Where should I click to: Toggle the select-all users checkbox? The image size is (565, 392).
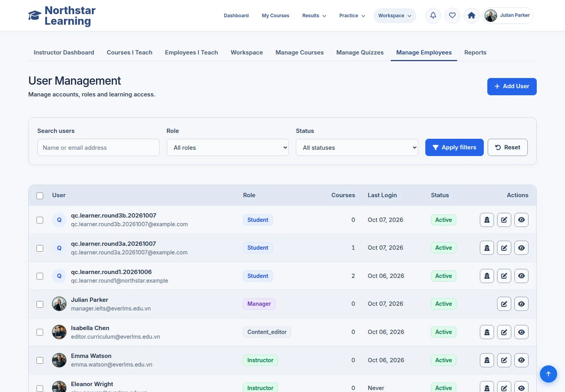(x=40, y=196)
